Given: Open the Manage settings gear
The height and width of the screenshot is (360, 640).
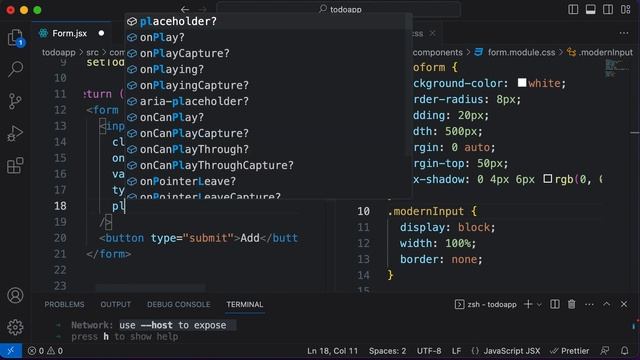Looking at the screenshot, I should click(x=15, y=327).
